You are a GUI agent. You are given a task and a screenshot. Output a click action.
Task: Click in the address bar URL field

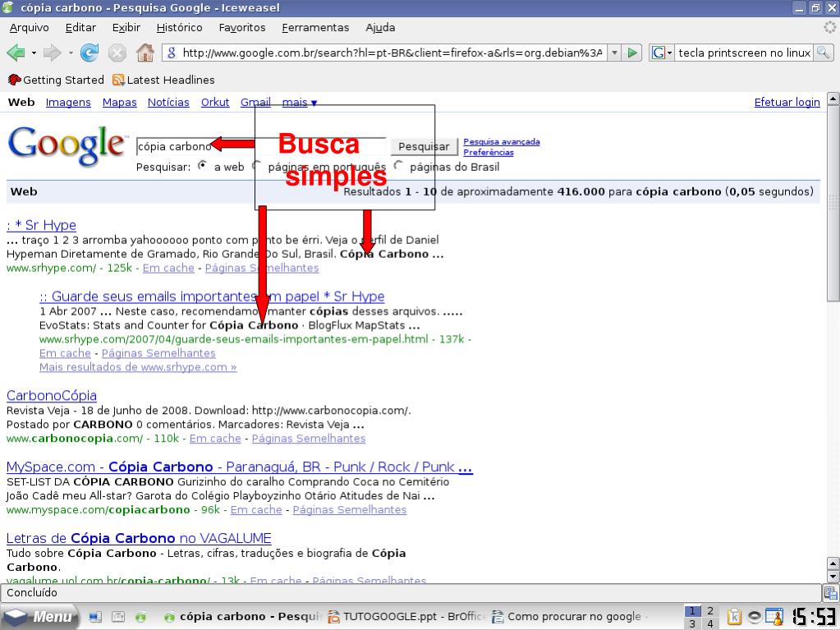pos(392,53)
